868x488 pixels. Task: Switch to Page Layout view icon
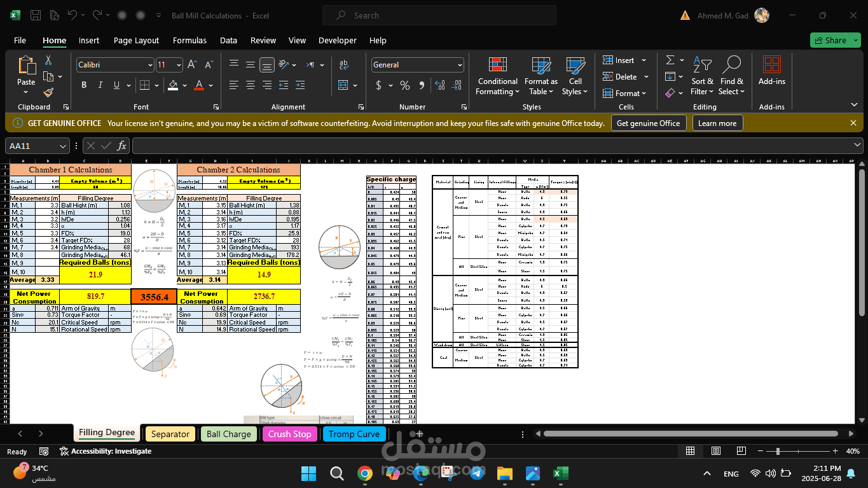click(x=716, y=451)
